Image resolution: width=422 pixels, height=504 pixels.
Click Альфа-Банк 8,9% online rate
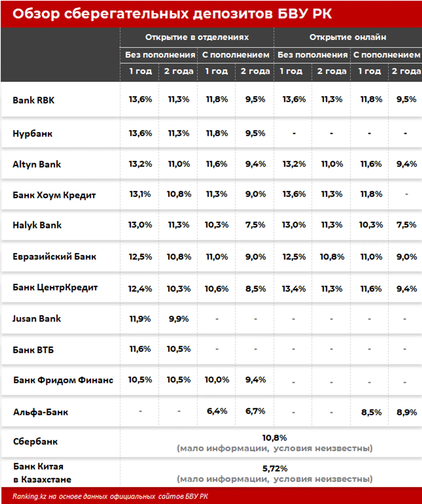pyautogui.click(x=407, y=412)
